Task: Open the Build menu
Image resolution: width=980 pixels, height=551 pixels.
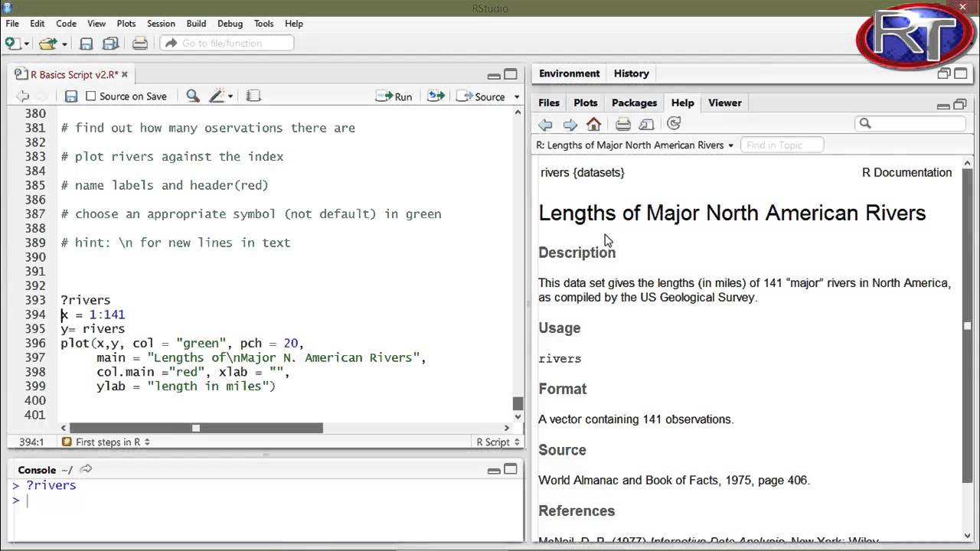Action: point(196,24)
